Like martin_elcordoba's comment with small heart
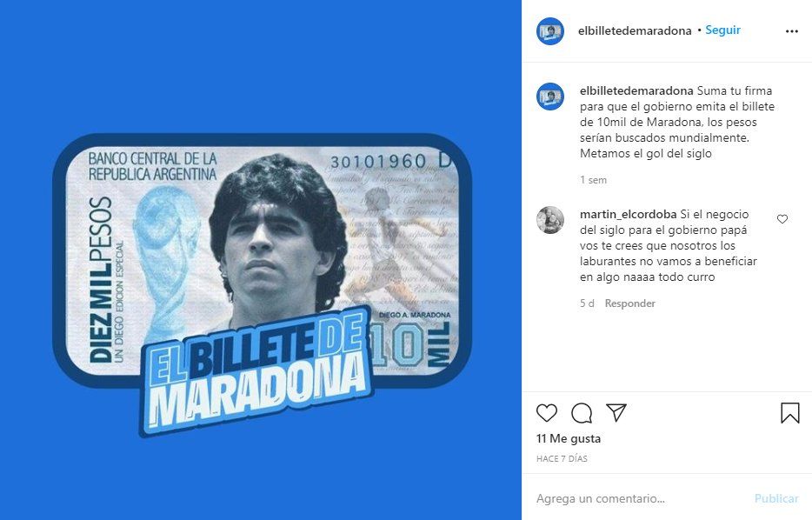The width and height of the screenshot is (812, 520). (x=782, y=219)
